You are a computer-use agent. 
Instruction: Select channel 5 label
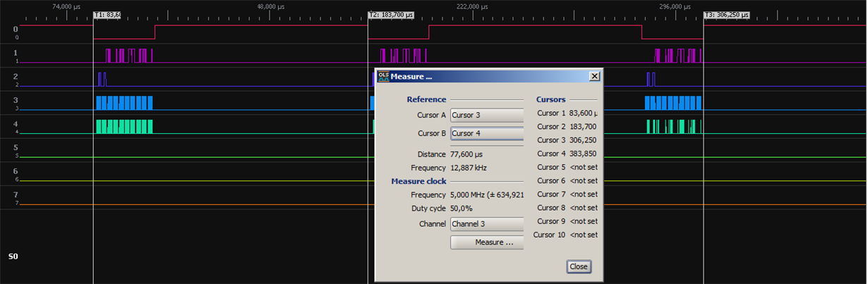click(x=16, y=147)
